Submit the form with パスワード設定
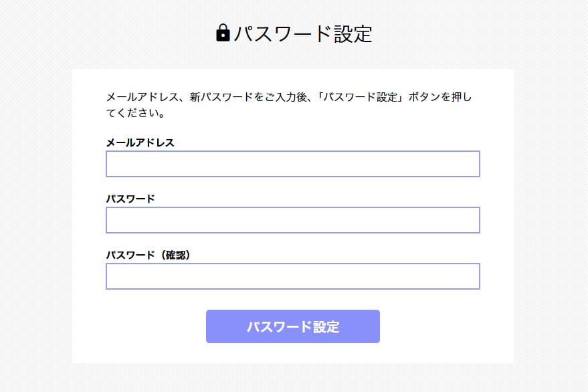 (x=293, y=326)
